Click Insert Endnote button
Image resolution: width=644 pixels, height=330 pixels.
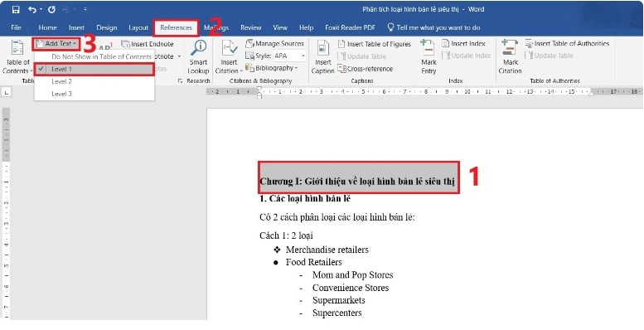tap(148, 44)
